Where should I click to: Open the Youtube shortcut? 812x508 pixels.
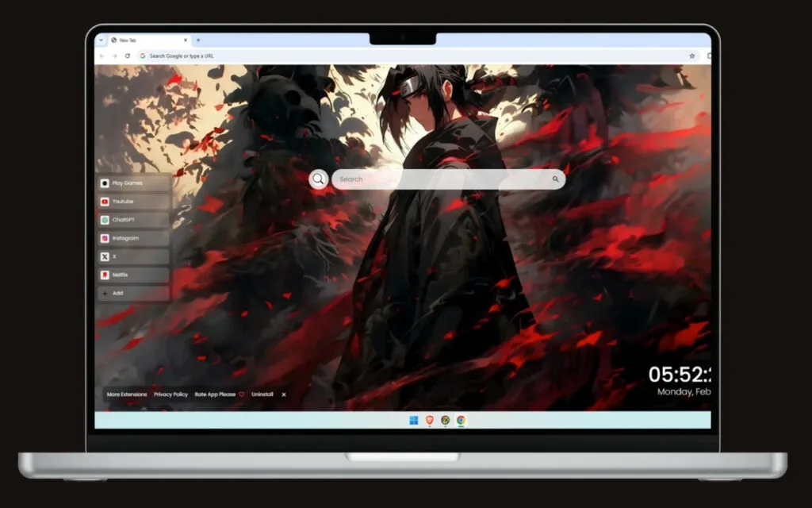133,202
